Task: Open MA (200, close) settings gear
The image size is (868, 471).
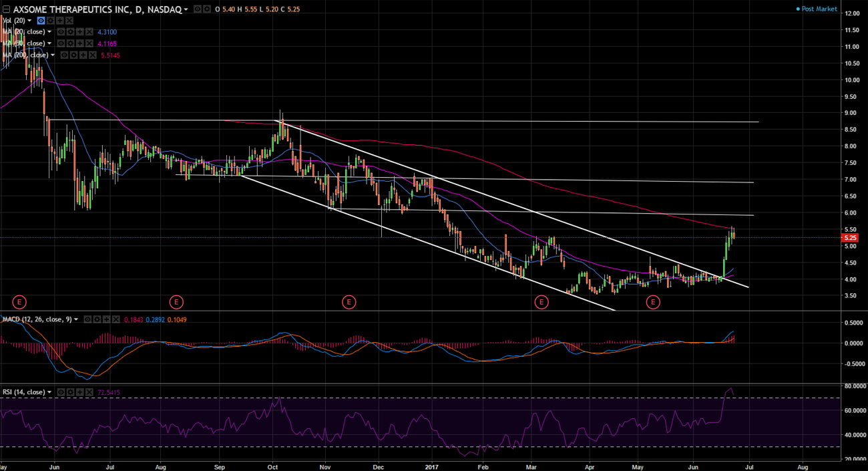Action: (x=73, y=55)
